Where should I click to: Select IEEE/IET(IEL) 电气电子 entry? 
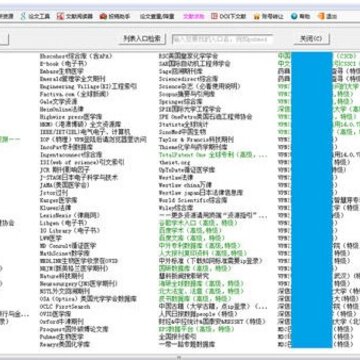point(85,132)
